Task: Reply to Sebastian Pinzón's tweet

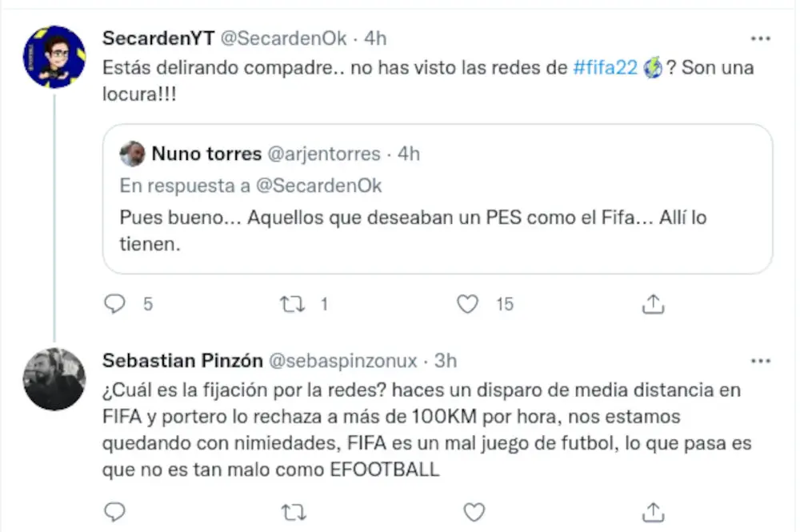Action: [x=116, y=510]
